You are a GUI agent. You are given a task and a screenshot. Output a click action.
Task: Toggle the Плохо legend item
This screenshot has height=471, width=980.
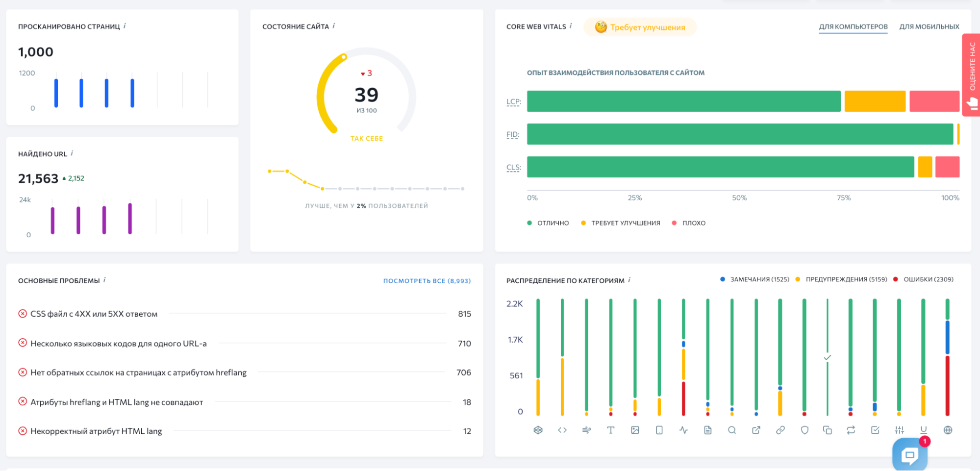[689, 223]
